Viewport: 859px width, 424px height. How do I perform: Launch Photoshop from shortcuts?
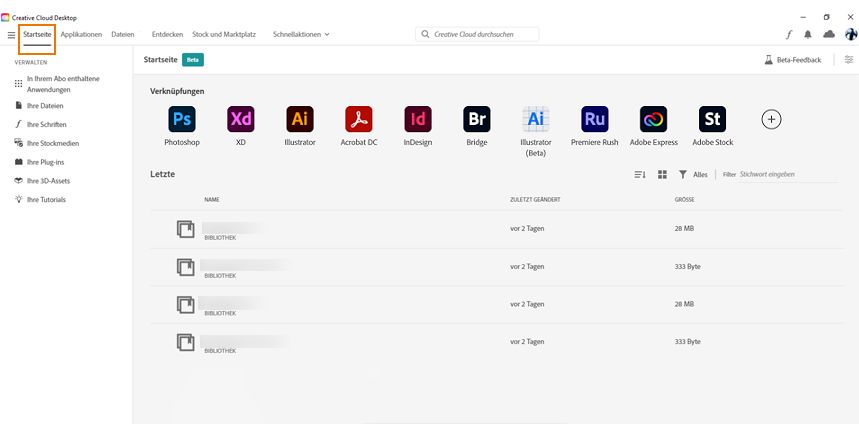click(182, 119)
